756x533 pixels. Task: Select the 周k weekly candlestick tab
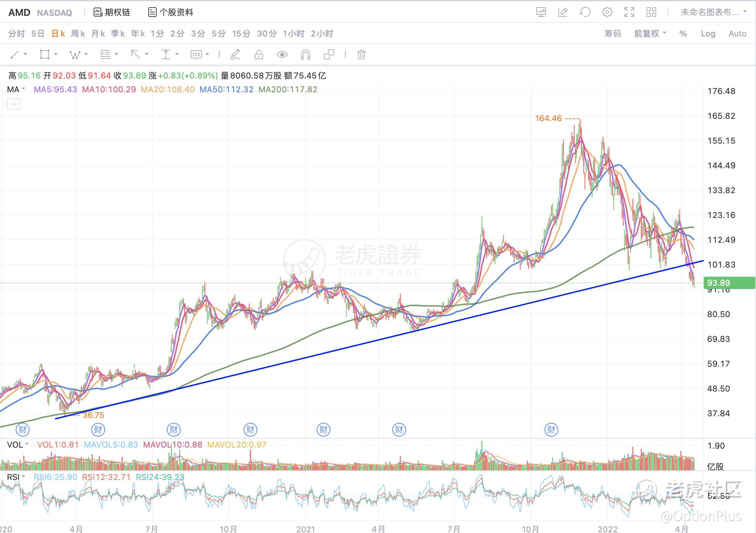click(x=78, y=34)
